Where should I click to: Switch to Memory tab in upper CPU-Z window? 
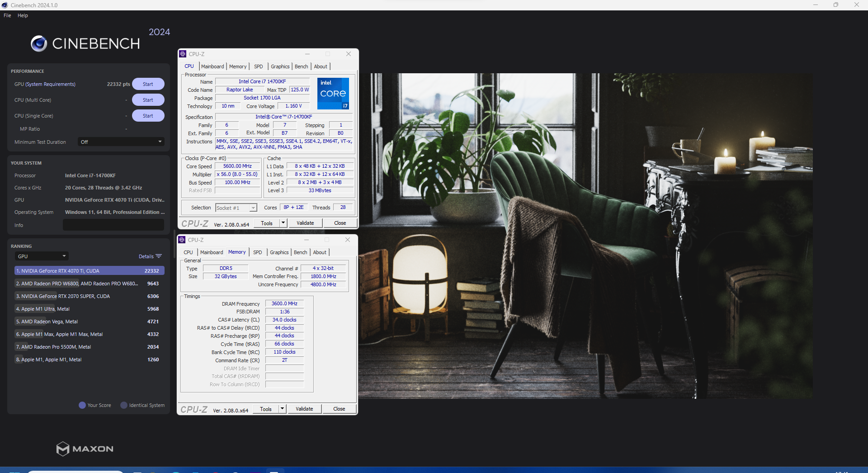(238, 66)
